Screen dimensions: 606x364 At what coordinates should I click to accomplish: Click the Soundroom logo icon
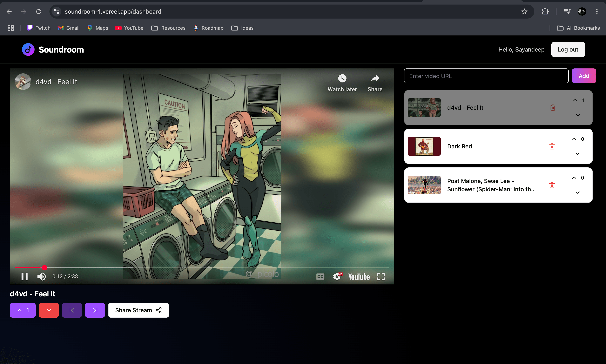(x=28, y=49)
